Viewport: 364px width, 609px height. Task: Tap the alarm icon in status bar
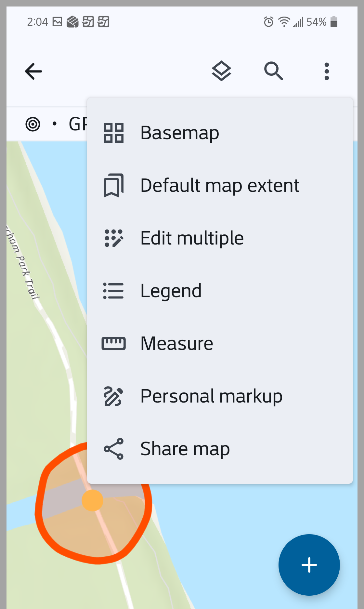[x=268, y=22]
